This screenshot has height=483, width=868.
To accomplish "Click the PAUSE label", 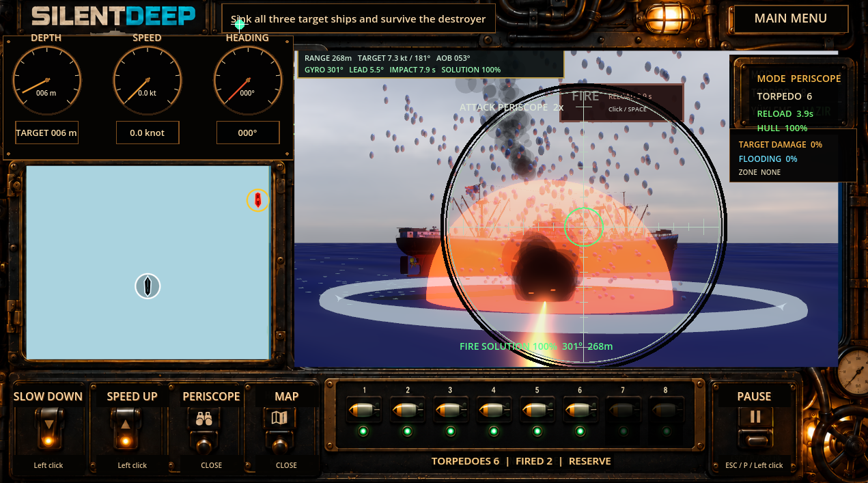I will pyautogui.click(x=754, y=396).
